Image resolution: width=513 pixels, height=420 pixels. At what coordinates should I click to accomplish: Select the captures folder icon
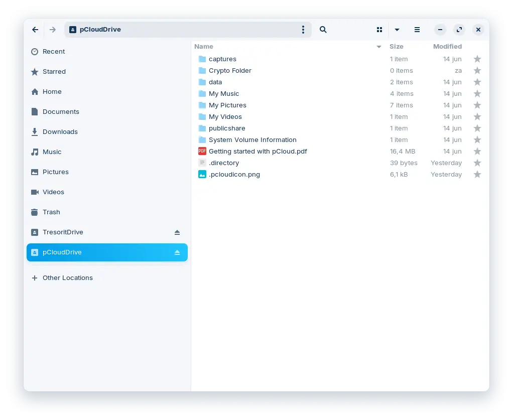click(202, 59)
